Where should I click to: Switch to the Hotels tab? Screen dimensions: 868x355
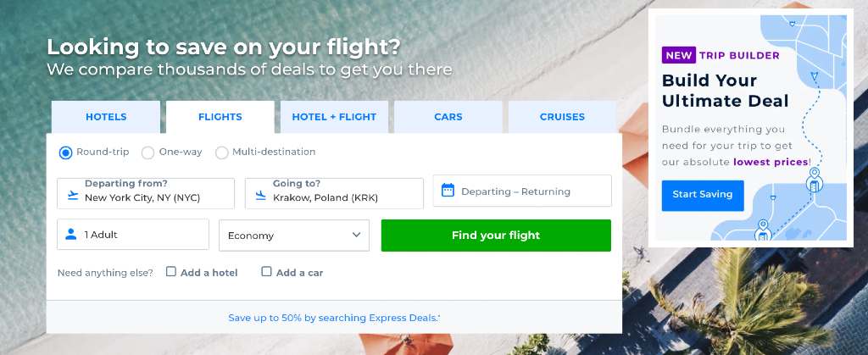coord(106,117)
